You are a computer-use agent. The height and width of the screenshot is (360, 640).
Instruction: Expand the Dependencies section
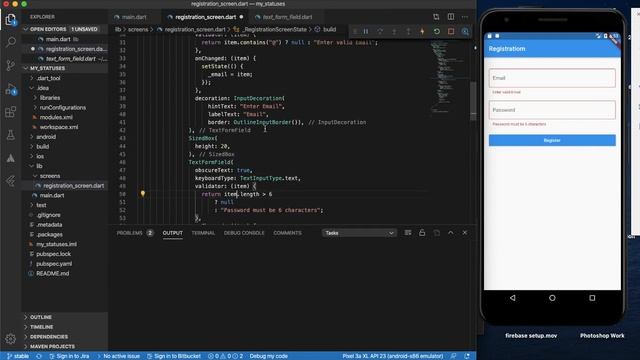click(x=64, y=337)
